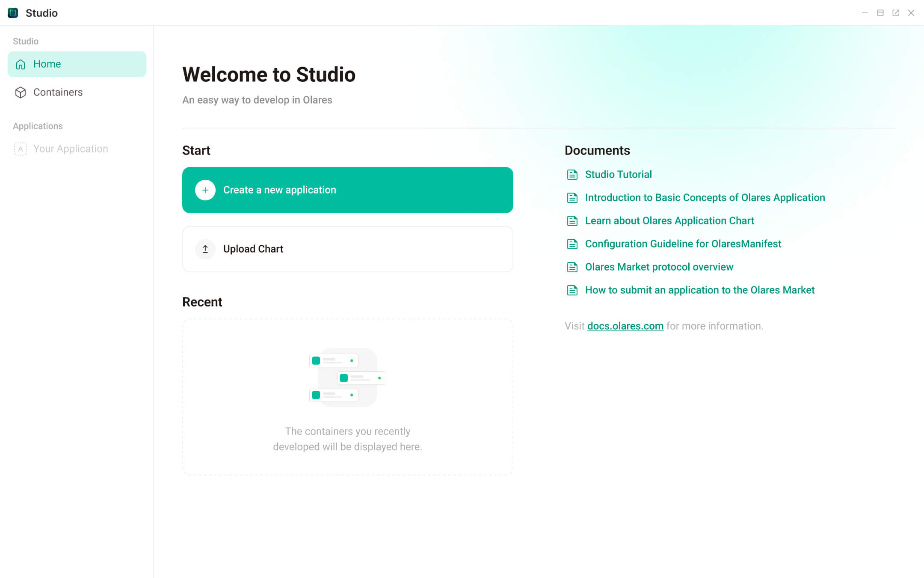Click the Start section heading
Screen dimensions: 924x578
pyautogui.click(x=196, y=151)
